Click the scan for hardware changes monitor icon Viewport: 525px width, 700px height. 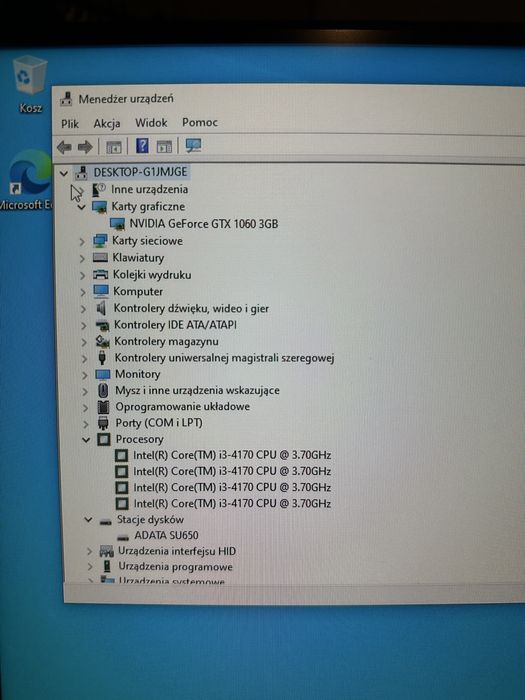pos(193,146)
